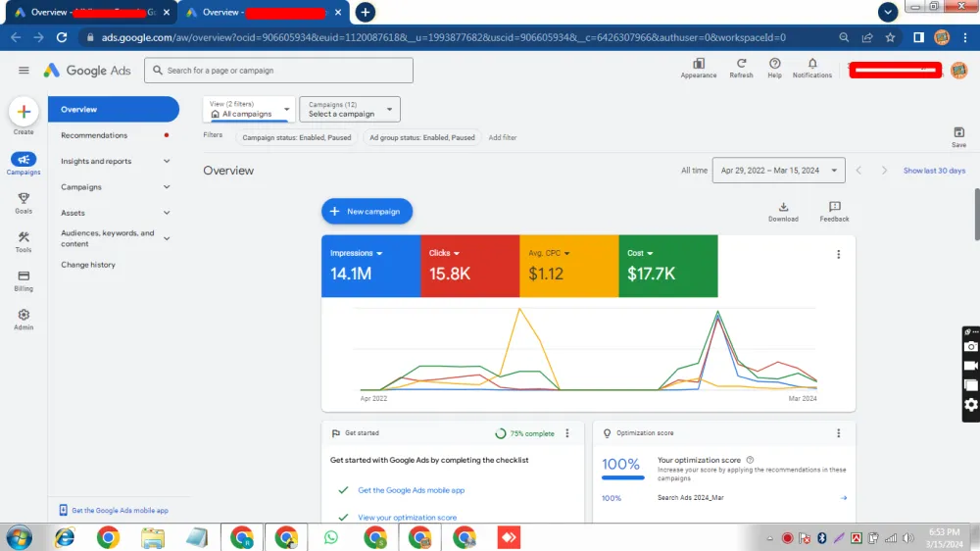Click Show last 30 days link
Image resolution: width=980 pixels, height=551 pixels.
pos(934,171)
